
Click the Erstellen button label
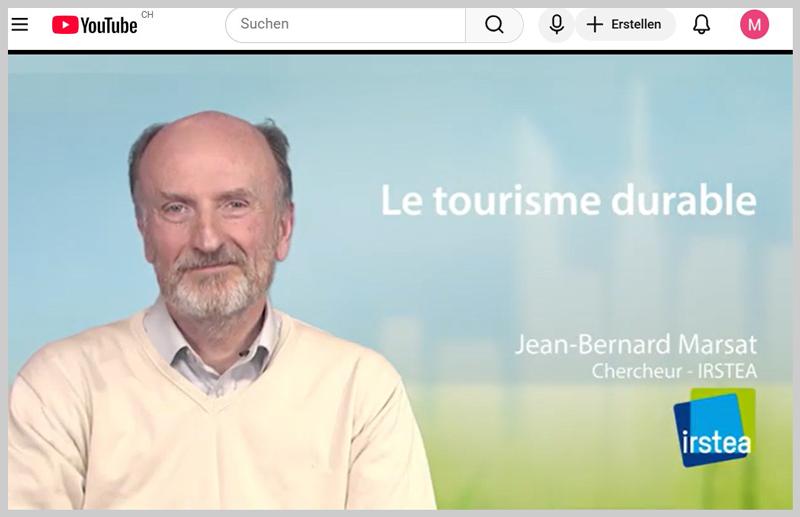pos(636,24)
